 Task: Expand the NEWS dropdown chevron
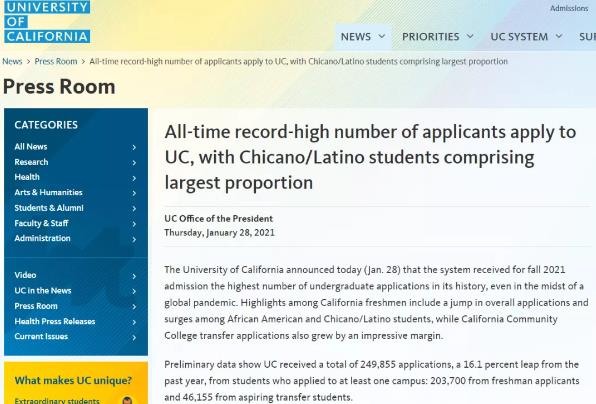coord(382,36)
